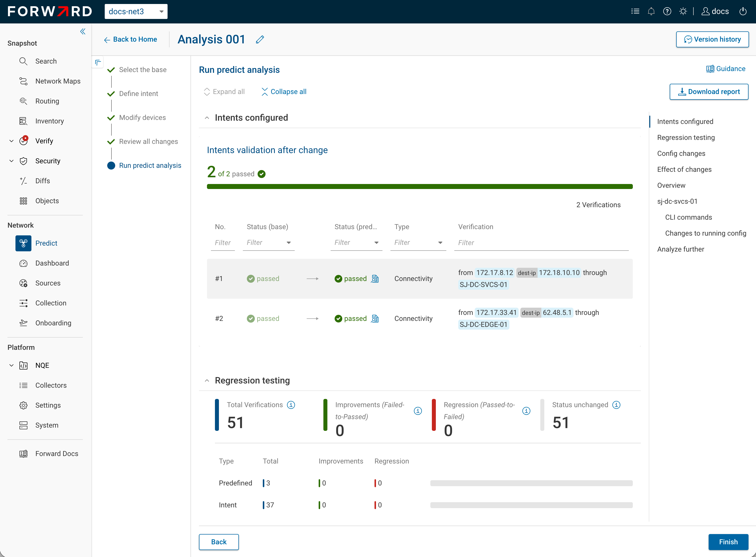756x557 pixels.
Task: Open Version history
Action: tap(712, 39)
